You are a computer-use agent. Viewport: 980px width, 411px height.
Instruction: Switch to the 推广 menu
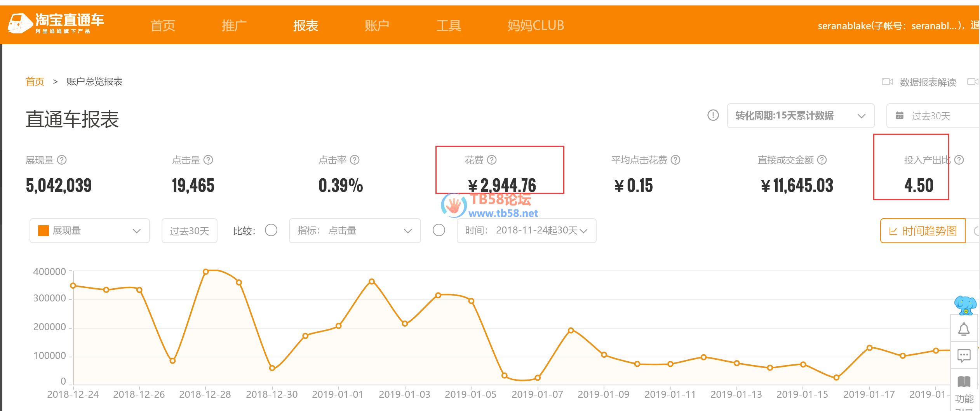click(234, 26)
